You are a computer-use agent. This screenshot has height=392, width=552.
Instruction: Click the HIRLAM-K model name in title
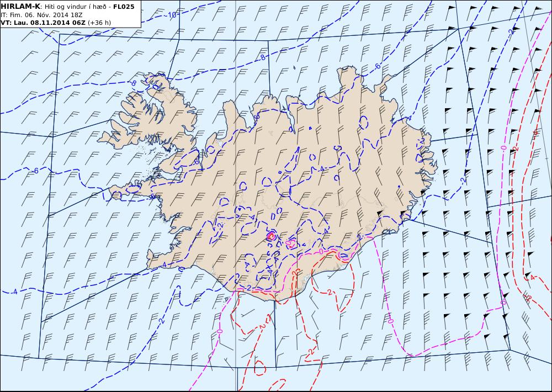(x=21, y=6)
